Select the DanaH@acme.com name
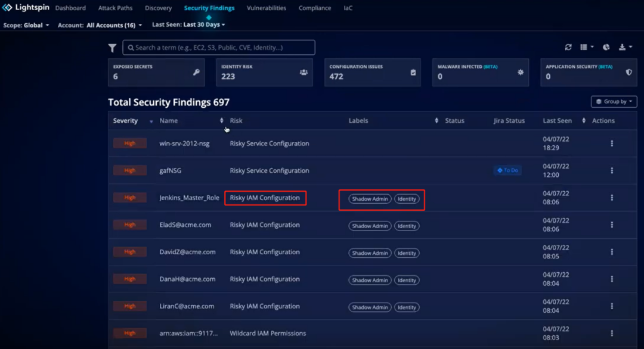This screenshot has width=644, height=349. click(x=187, y=279)
